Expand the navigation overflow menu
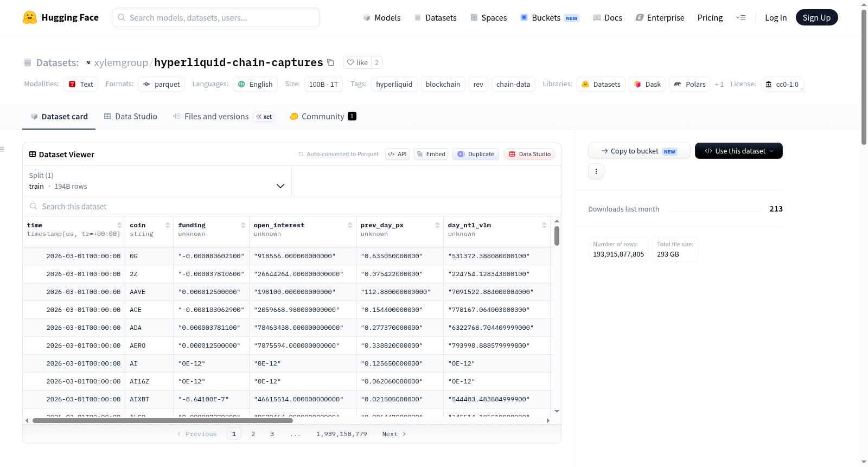Screen dimensions: 868x467 click(x=741, y=17)
